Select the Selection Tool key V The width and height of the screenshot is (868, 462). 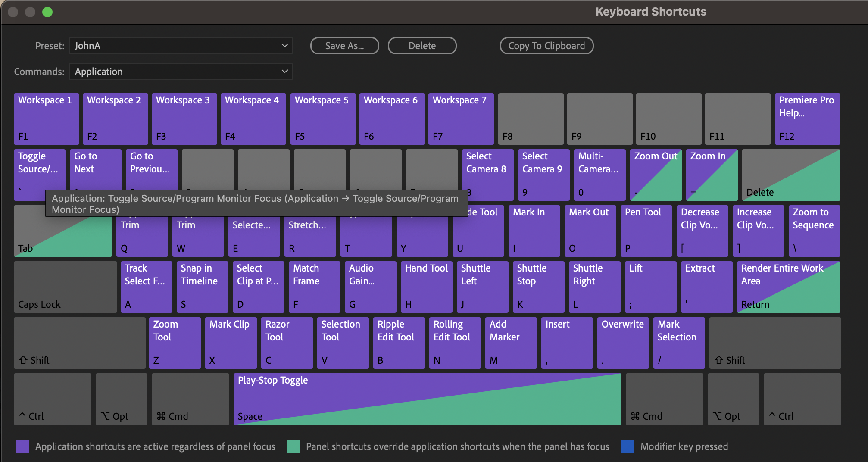click(342, 343)
